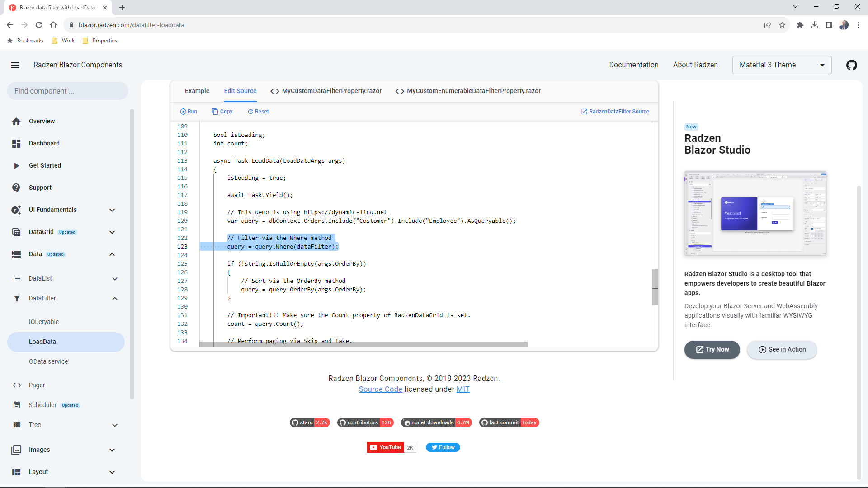Click the nuget downloads badge
Image resolution: width=868 pixels, height=488 pixels.
(x=436, y=422)
